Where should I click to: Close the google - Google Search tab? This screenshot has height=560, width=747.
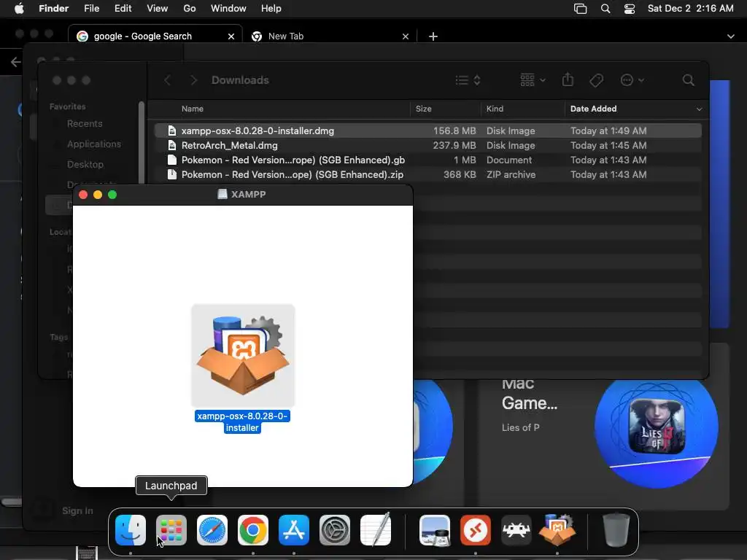point(231,36)
